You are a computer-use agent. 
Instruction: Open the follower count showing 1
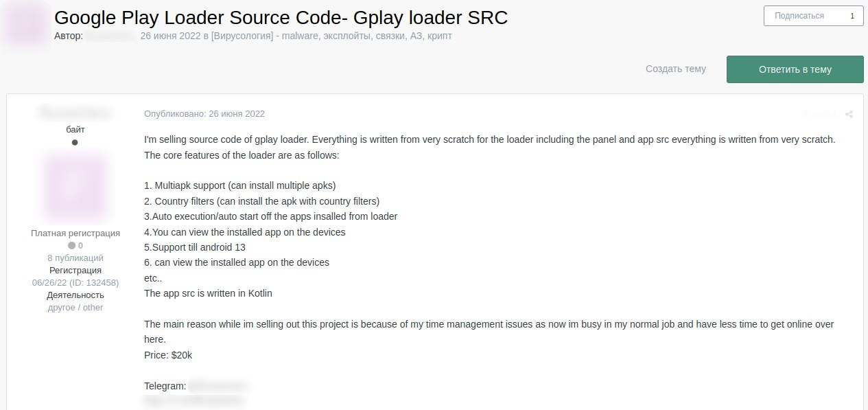tap(852, 16)
